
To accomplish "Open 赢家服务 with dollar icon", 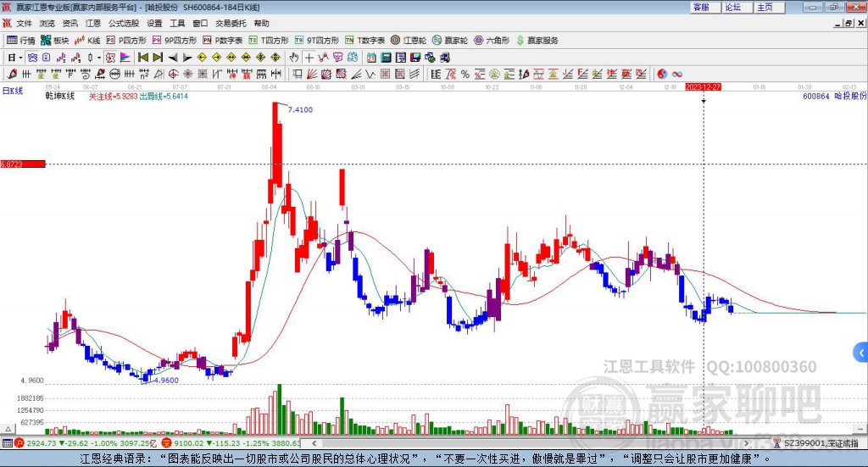I will click(x=537, y=41).
